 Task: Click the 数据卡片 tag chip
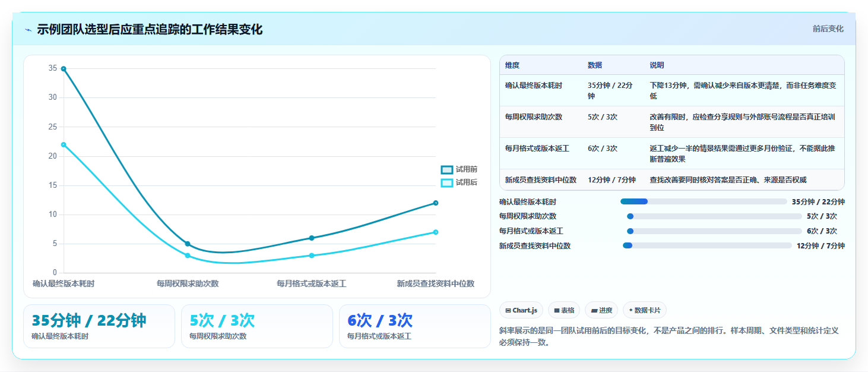645,310
